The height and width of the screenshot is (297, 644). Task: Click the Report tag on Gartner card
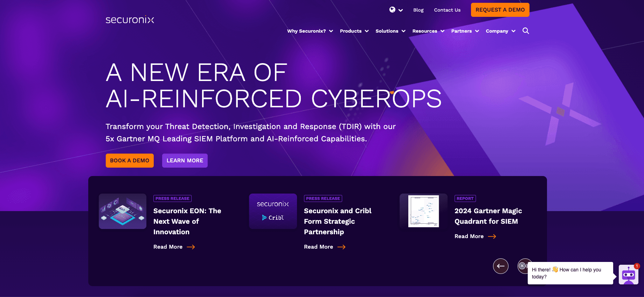coord(465,198)
